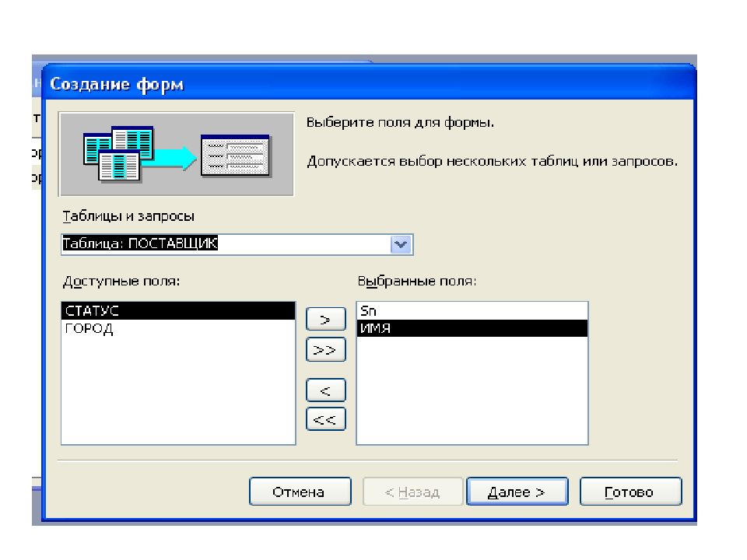Image resolution: width=747 pixels, height=560 pixels.
Task: Select ИМЯ in the selected fields list
Action: pyautogui.click(x=472, y=328)
